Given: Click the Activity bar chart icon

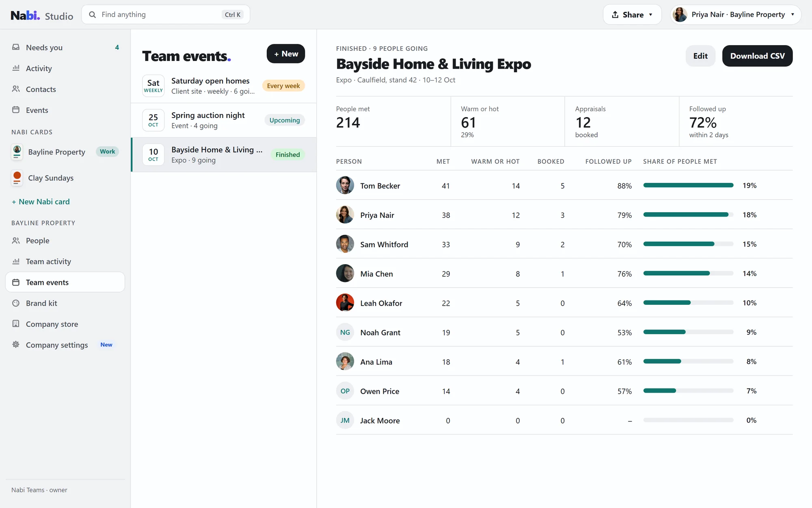Looking at the screenshot, I should (16, 68).
